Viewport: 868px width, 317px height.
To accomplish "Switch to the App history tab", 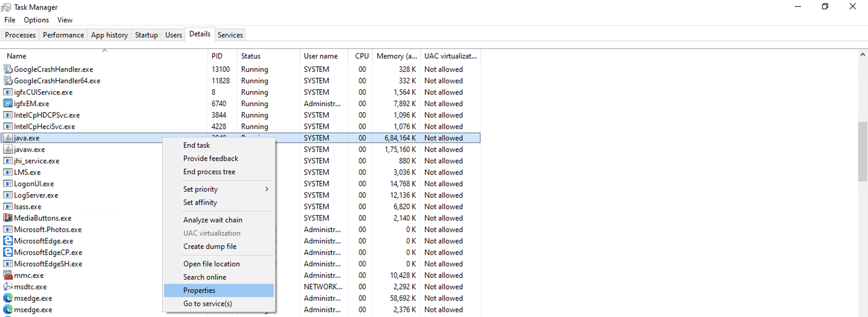I will pyautogui.click(x=109, y=35).
